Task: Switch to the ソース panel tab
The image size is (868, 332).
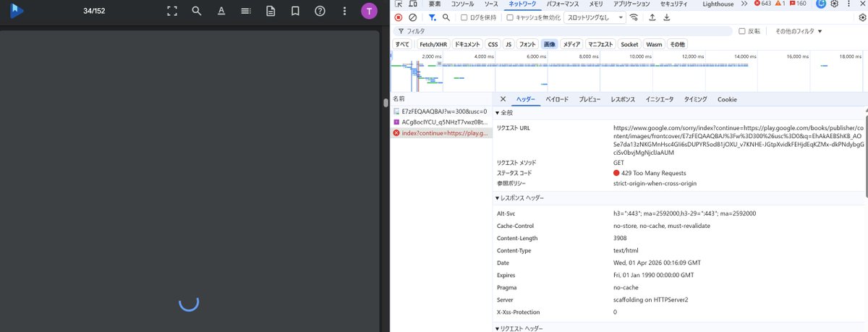Action: click(x=491, y=4)
